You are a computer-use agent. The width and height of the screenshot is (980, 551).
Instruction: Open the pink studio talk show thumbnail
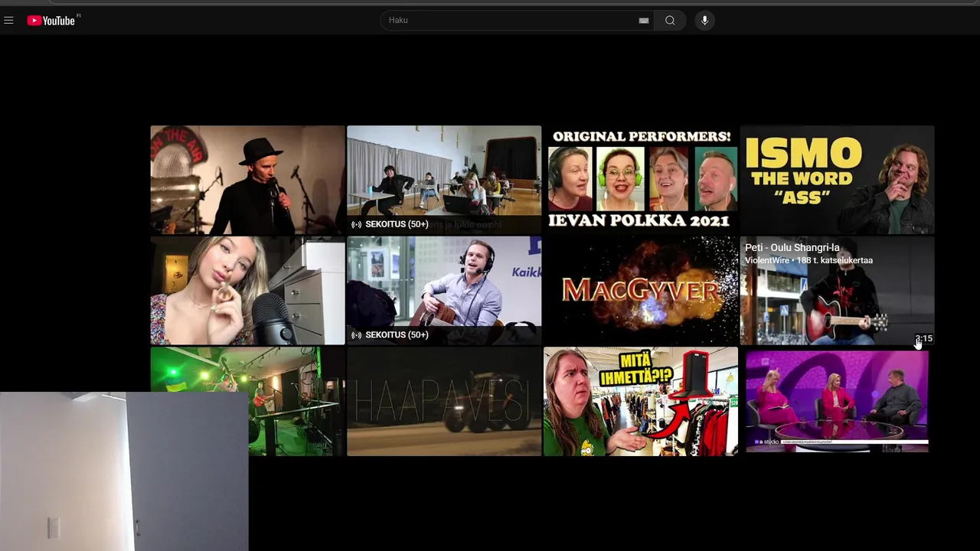click(837, 401)
